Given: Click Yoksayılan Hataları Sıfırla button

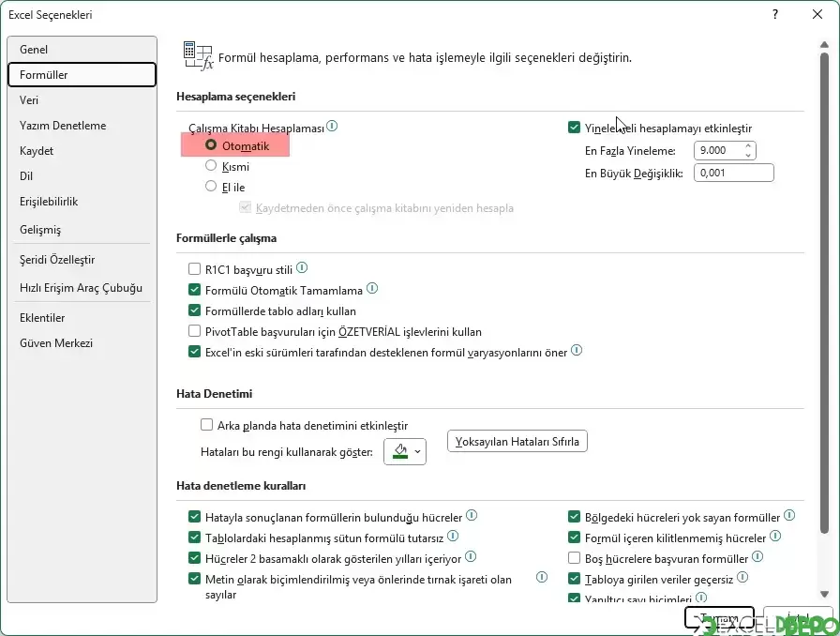Looking at the screenshot, I should 517,441.
